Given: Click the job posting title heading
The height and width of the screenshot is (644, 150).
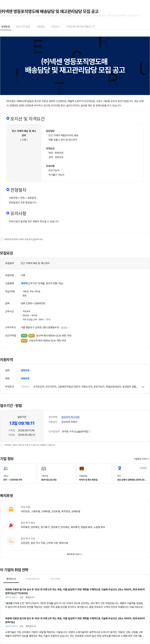Looking at the screenshot, I should (49, 11).
